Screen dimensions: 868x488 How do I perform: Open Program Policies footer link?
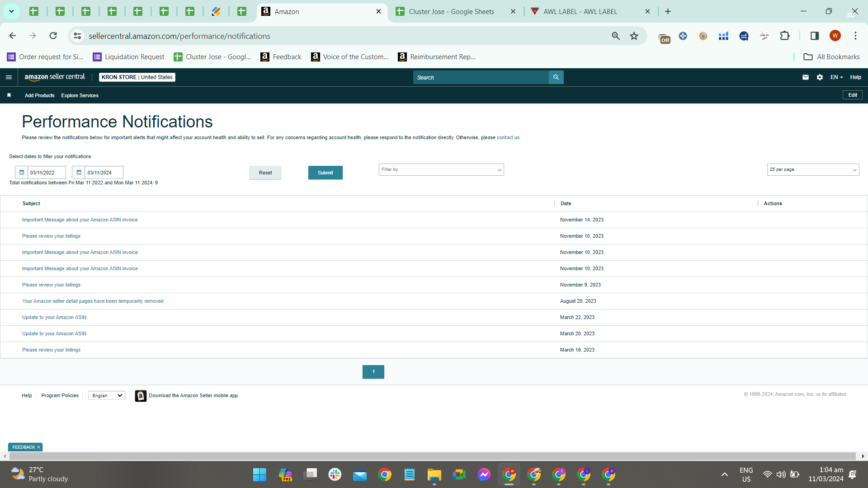pos(60,395)
